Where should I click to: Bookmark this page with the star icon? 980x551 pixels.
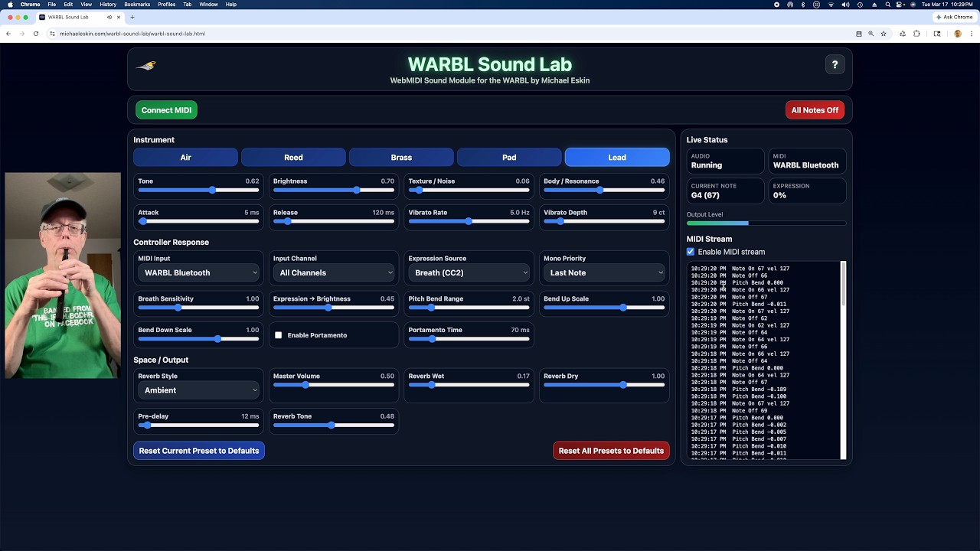point(884,34)
